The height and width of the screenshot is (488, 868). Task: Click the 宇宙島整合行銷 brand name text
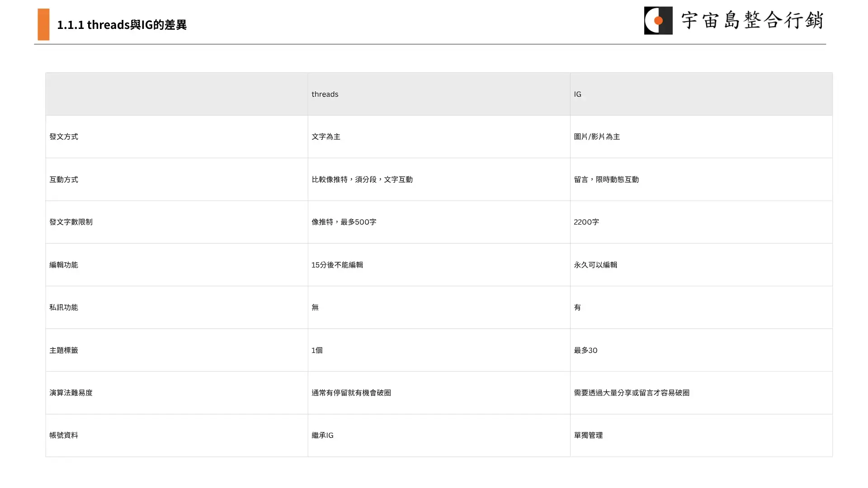[752, 21]
